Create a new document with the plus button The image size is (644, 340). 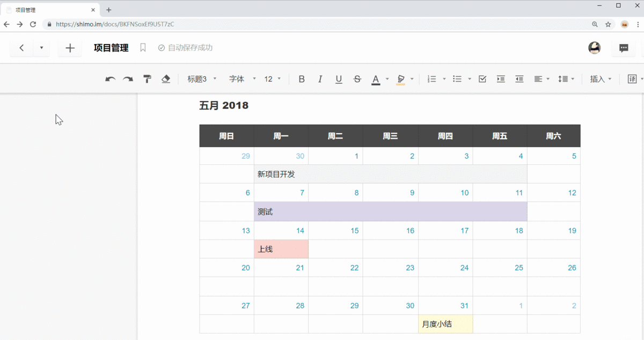pyautogui.click(x=70, y=48)
